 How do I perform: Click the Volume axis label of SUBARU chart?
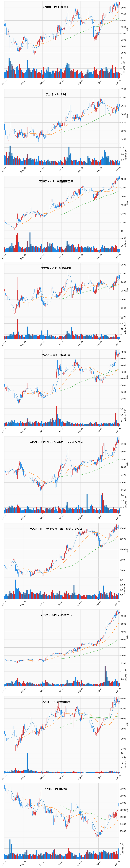pos(124,328)
